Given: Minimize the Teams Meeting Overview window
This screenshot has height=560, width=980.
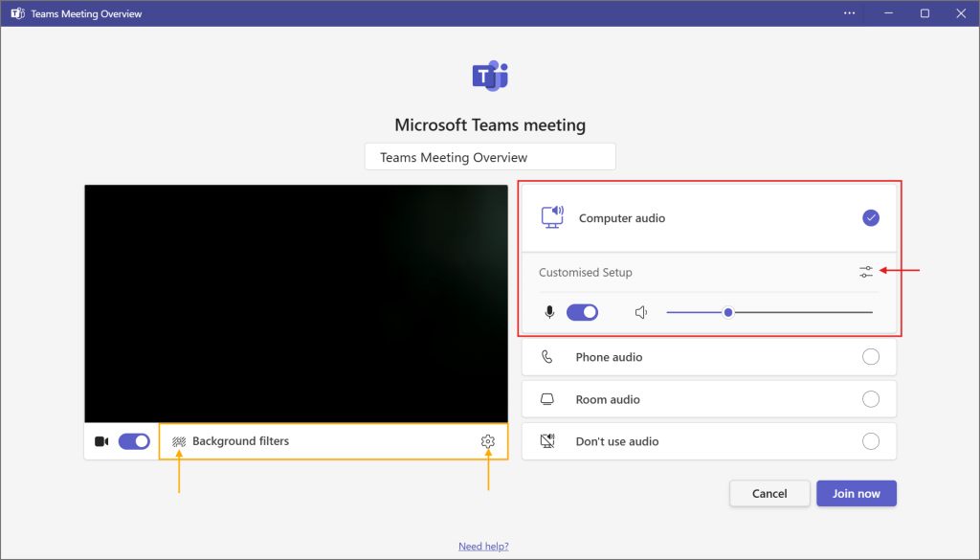Looking at the screenshot, I should click(888, 13).
